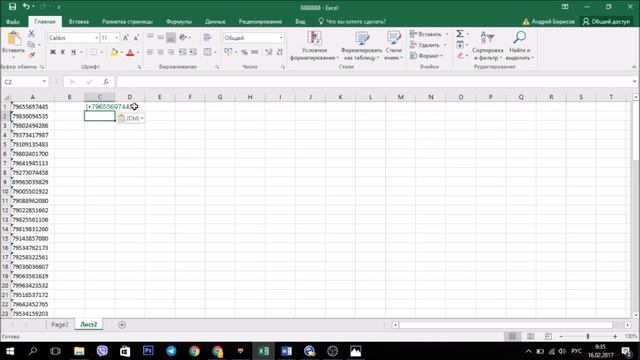Switch to the Вставка ribbon tab
Image resolution: width=640 pixels, height=360 pixels.
point(79,22)
